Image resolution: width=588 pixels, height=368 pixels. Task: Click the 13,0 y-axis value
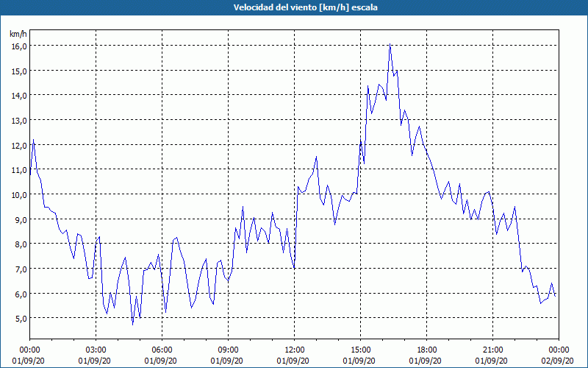pyautogui.click(x=20, y=120)
